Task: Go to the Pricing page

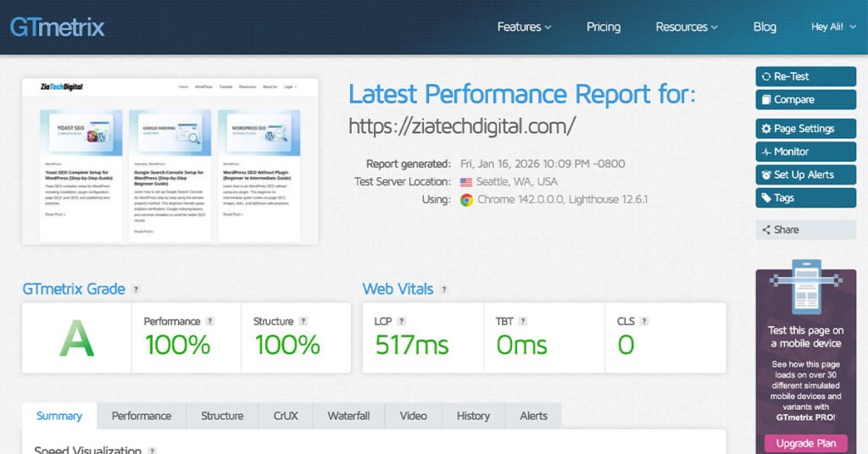Action: coord(604,27)
